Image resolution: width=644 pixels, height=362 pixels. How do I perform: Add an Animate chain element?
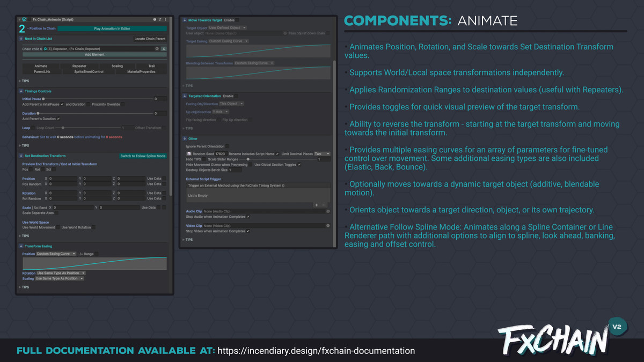coord(41,66)
